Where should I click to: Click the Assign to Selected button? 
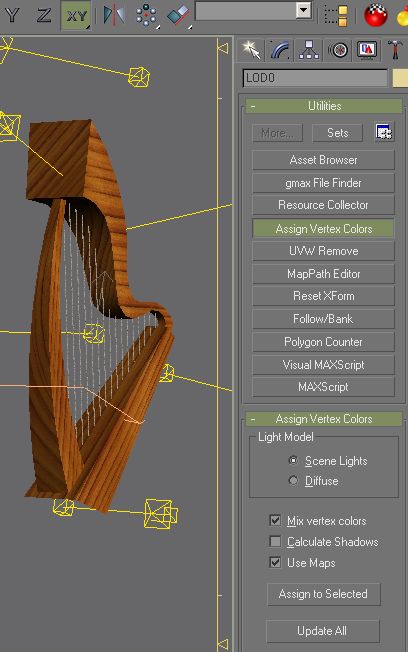(x=323, y=594)
